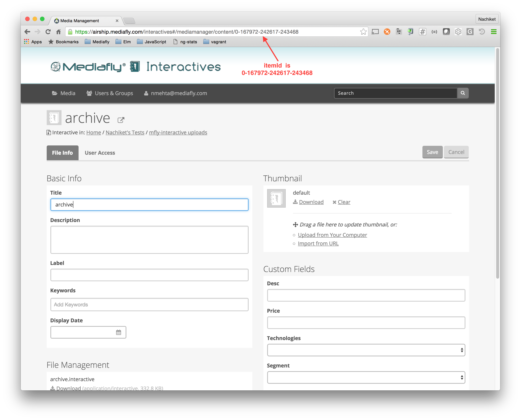Click the Cancel button
This screenshot has height=420, width=521.
[456, 152]
